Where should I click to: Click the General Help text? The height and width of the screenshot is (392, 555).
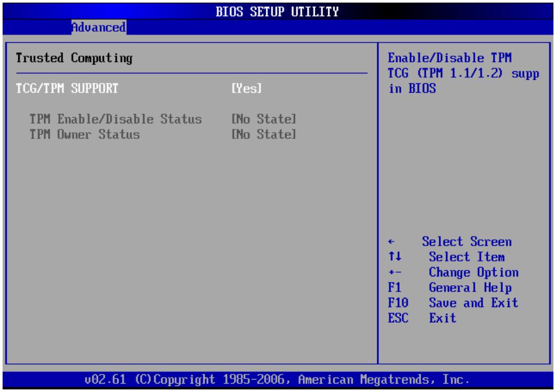pyautogui.click(x=471, y=288)
